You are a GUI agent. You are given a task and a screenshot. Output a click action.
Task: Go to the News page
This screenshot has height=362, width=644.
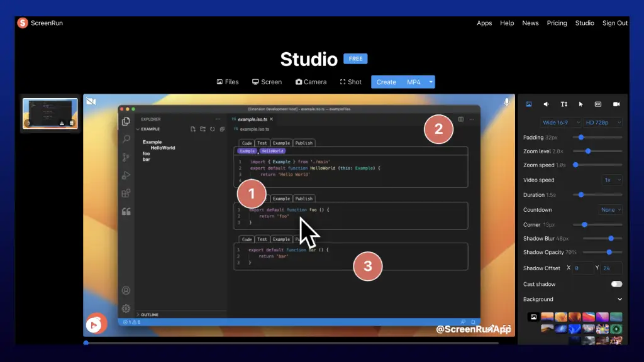[x=530, y=23]
